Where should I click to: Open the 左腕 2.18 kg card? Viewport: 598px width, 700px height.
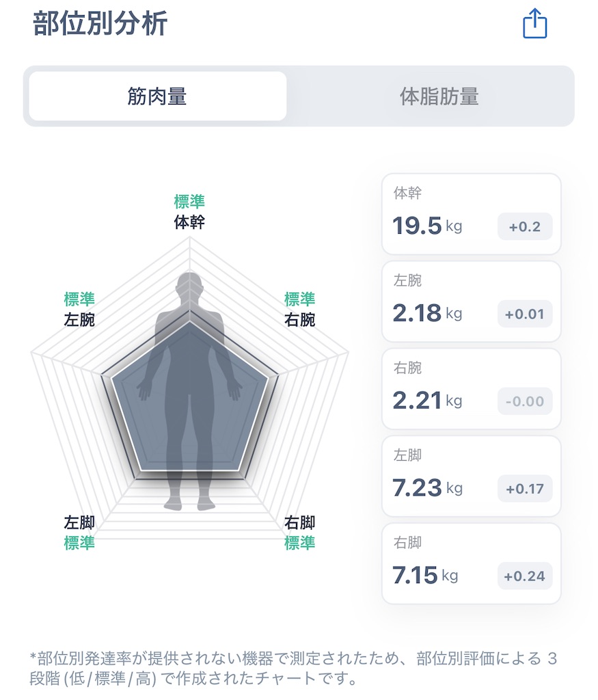tap(472, 301)
